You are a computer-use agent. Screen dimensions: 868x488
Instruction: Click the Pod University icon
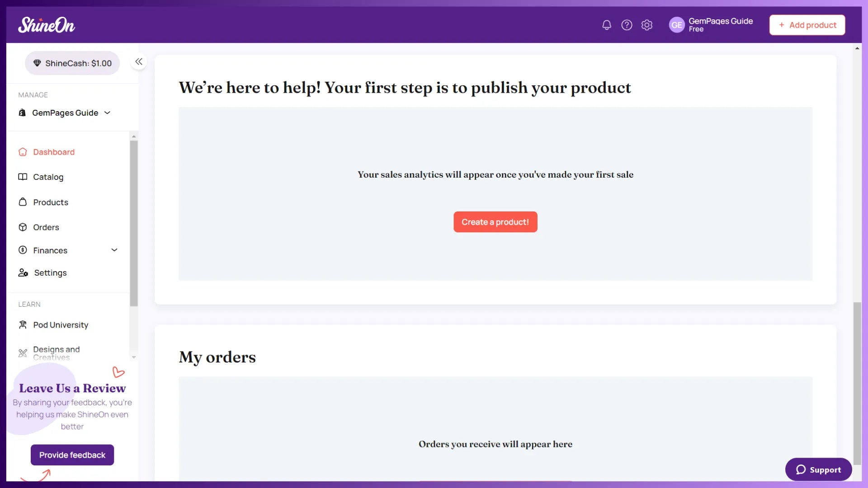tap(23, 324)
